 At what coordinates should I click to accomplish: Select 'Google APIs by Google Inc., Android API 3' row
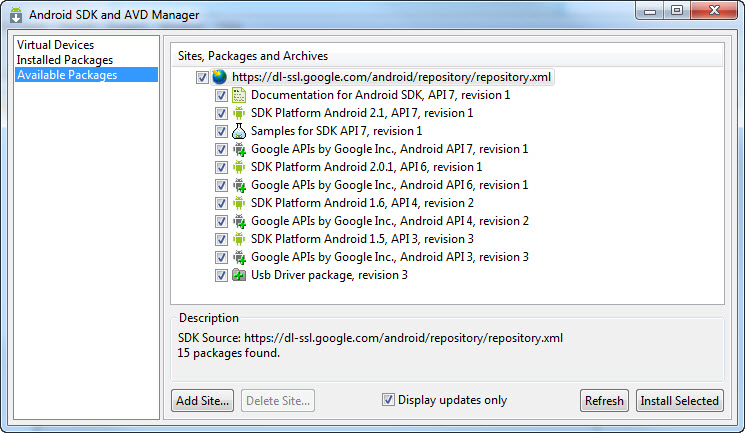tap(390, 257)
